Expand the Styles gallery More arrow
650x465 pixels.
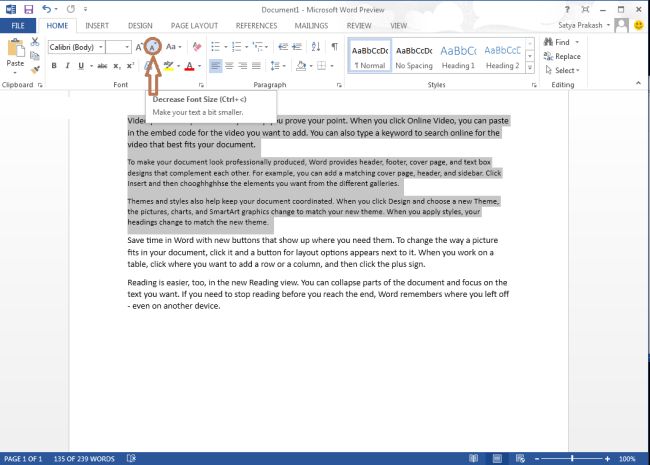(530, 68)
